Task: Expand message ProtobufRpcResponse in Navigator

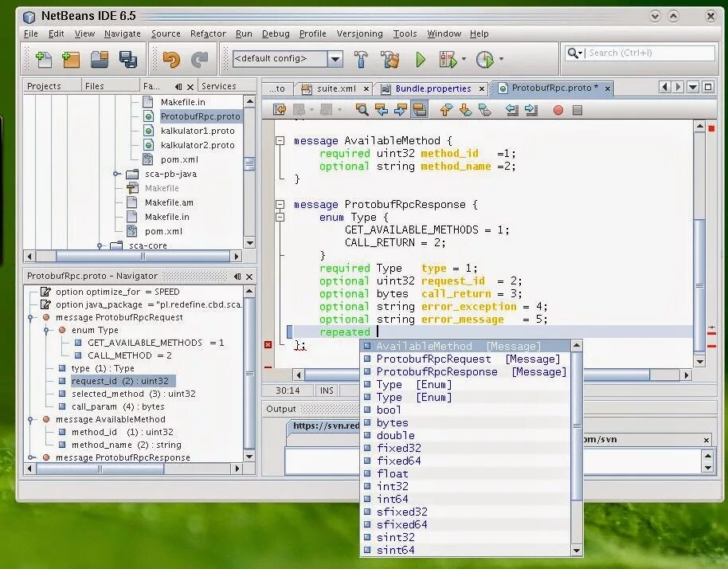Action: [30, 457]
